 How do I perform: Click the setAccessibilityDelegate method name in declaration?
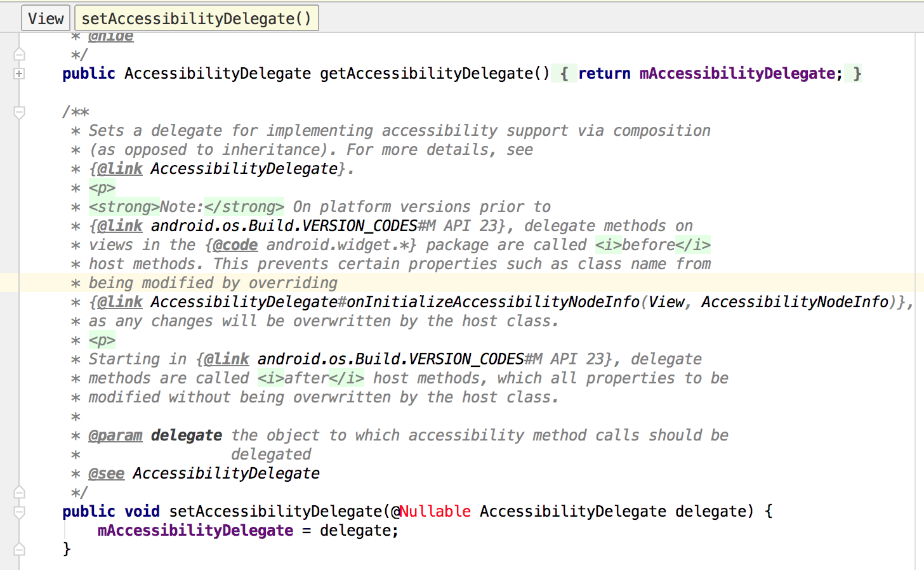coord(275,512)
